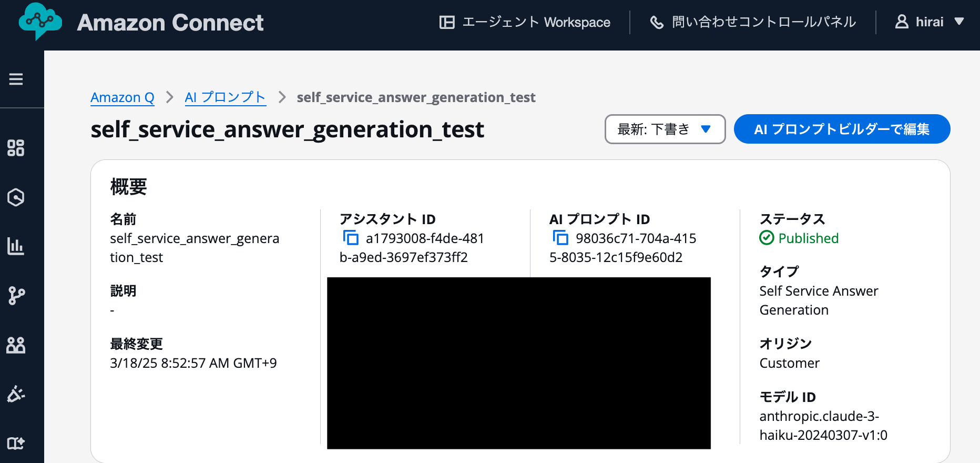
Task: Click breadcrumb text self_service_answer_generation_test
Action: point(416,97)
